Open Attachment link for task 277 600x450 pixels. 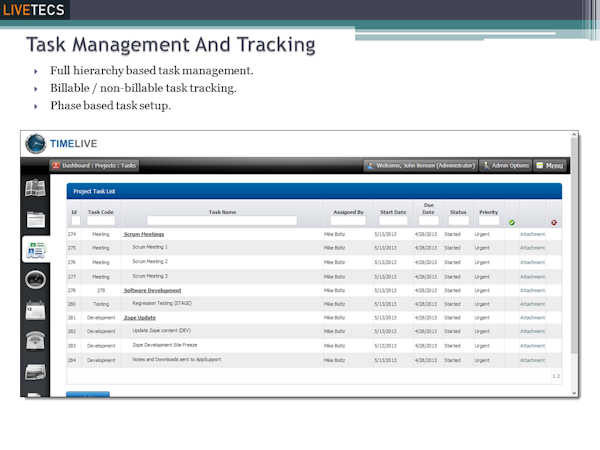click(x=532, y=277)
